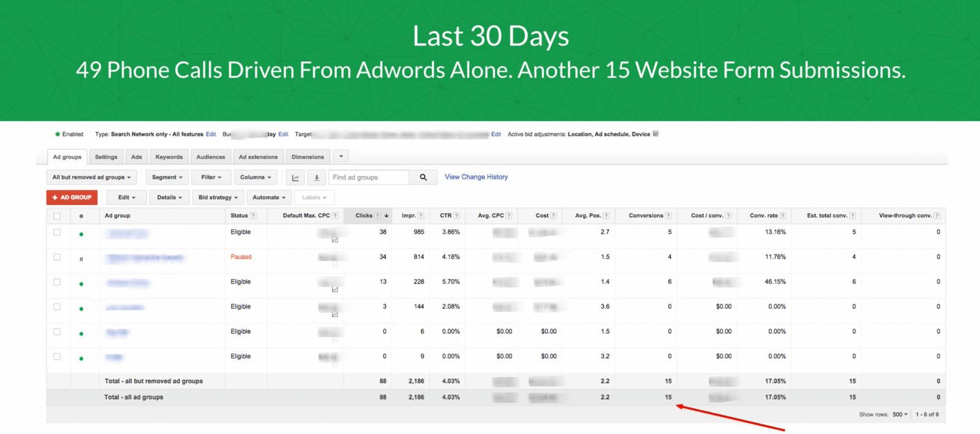
Task: Click the help icon beside Cost header
Action: coord(553,216)
